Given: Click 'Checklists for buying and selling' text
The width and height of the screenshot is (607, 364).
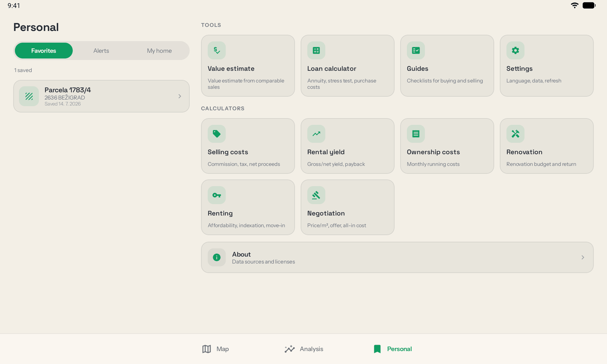Looking at the screenshot, I should (445, 81).
